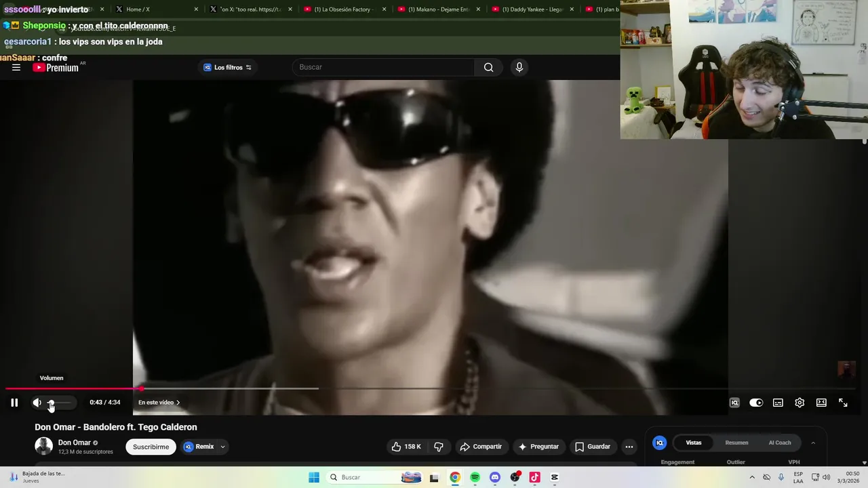This screenshot has height=488, width=868.
Task: Open the 'Makano - Dejame Entrar' tab
Action: [439, 9]
